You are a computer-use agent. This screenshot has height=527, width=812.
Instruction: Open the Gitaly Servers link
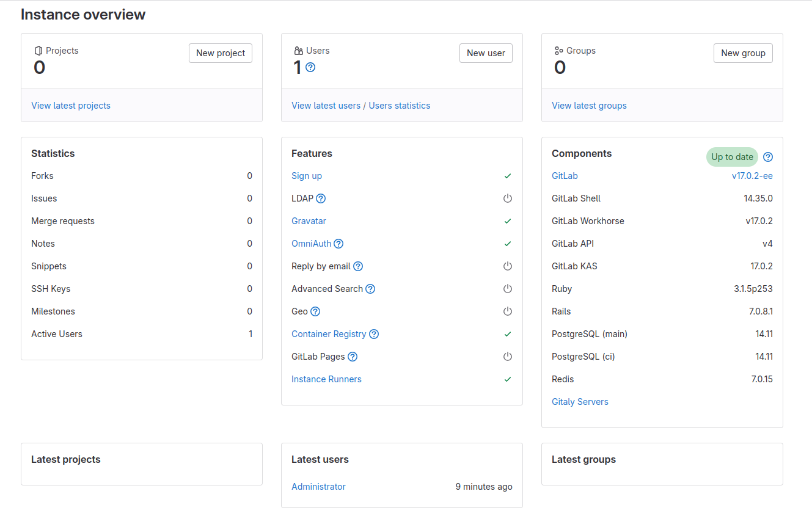(x=580, y=402)
